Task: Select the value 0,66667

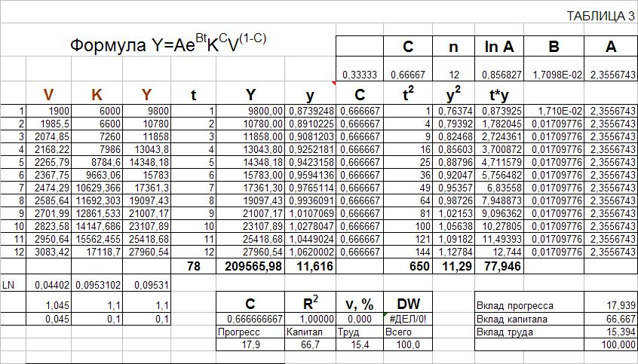Action: (408, 75)
